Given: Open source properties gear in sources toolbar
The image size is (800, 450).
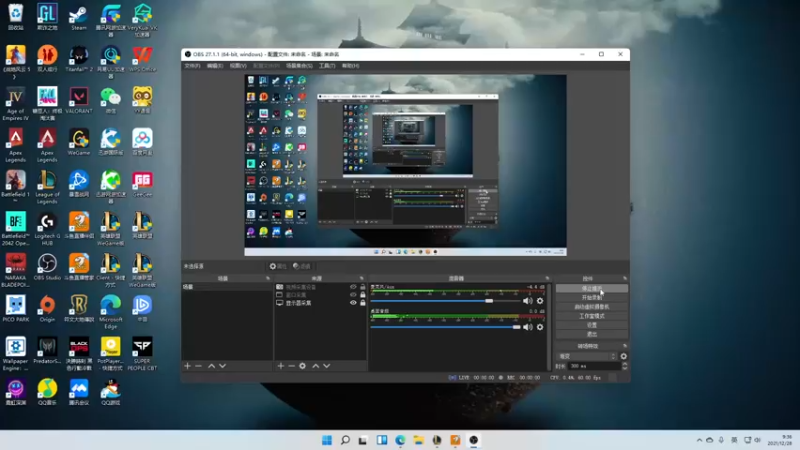Looking at the screenshot, I should [303, 366].
